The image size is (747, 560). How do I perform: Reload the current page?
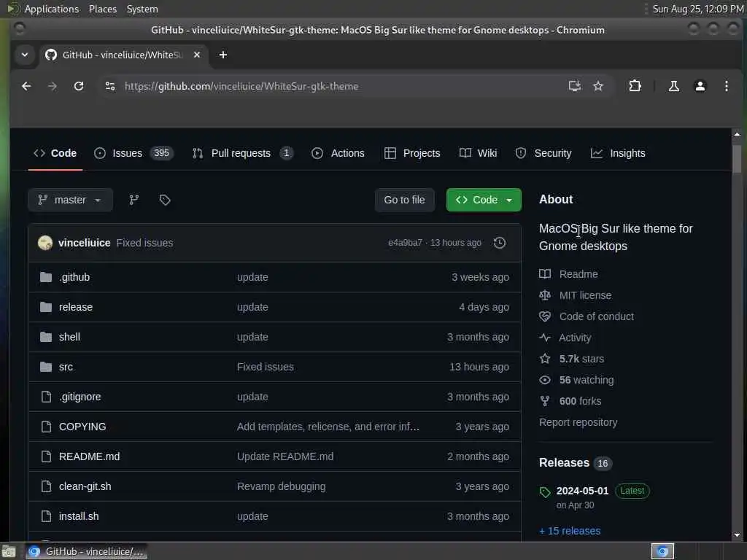click(79, 86)
